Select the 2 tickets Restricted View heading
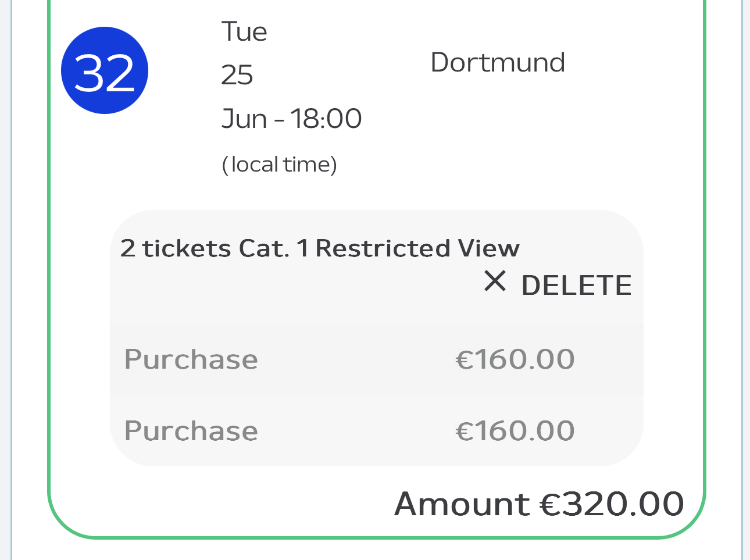 320,248
